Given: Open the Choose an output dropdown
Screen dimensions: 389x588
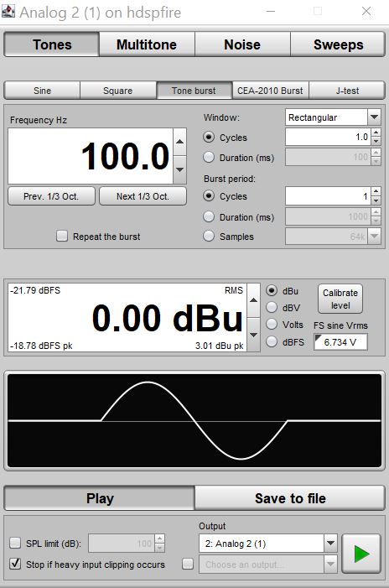Looking at the screenshot, I should [x=268, y=564].
